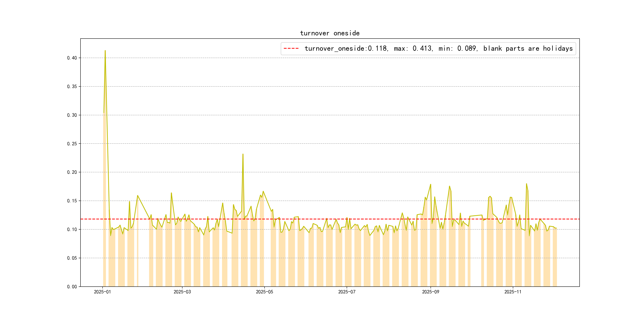Click the 0.30 y-axis tick label
This screenshot has width=644, height=322.
pos(72,115)
